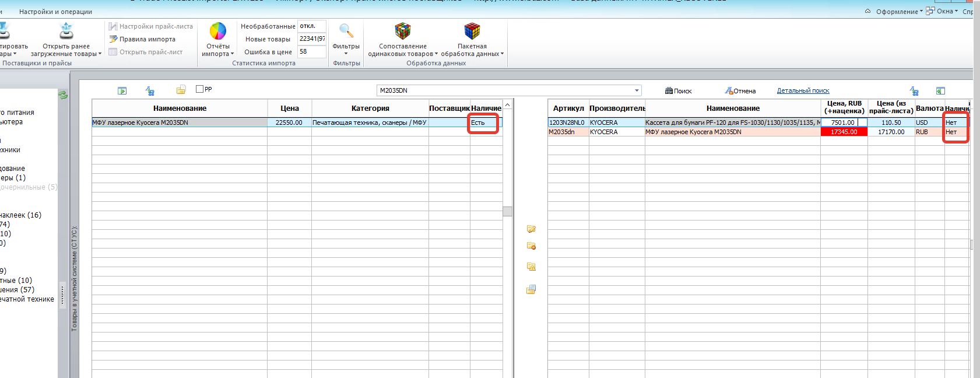This screenshot has height=378, width=980.
Task: Click folder with red mark icon between grids
Action: pyautogui.click(x=531, y=246)
